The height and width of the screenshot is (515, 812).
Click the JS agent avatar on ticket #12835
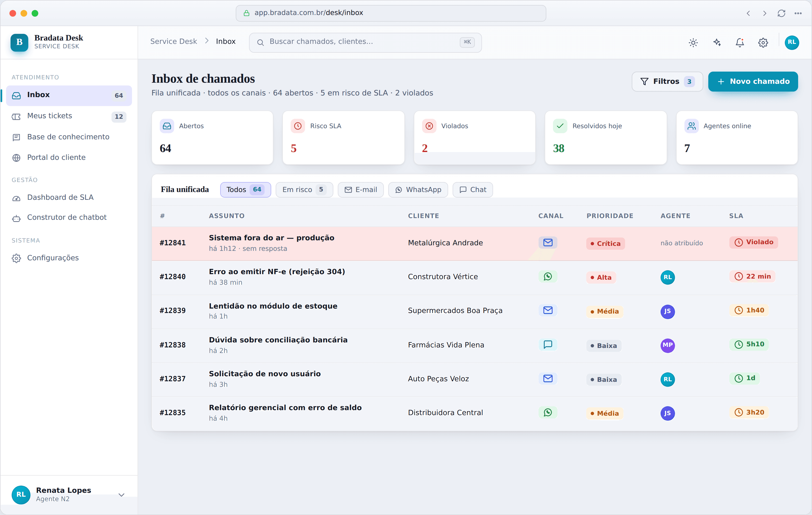[667, 413]
